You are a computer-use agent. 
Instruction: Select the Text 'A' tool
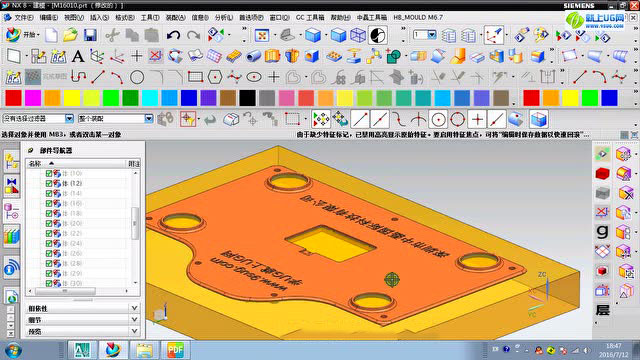click(x=78, y=56)
